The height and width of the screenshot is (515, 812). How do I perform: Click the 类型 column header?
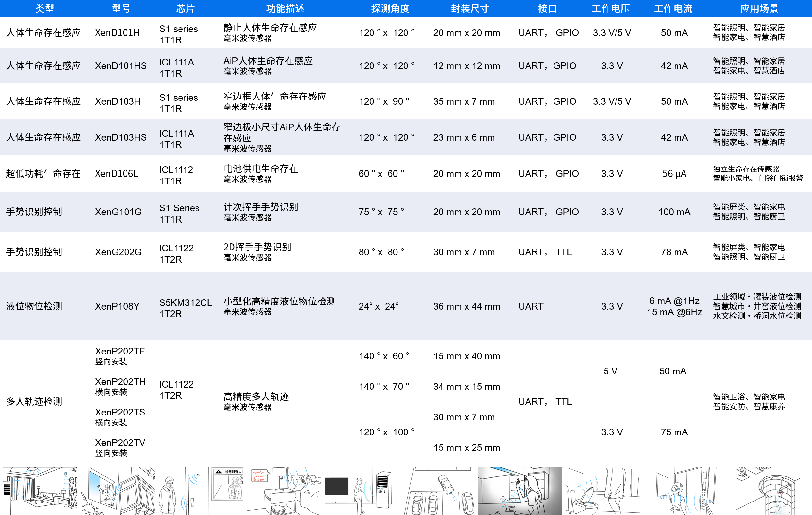pyautogui.click(x=45, y=8)
